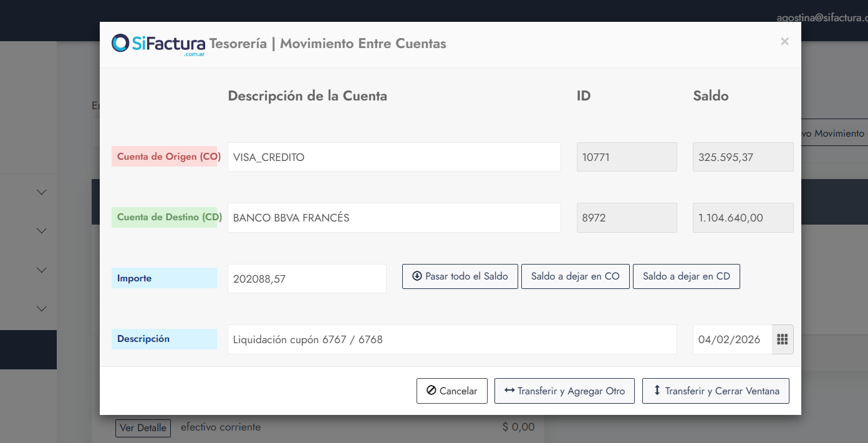Screen dimensions: 868x443
Task: Expand the first sidebar chevron
Action: click(42, 192)
